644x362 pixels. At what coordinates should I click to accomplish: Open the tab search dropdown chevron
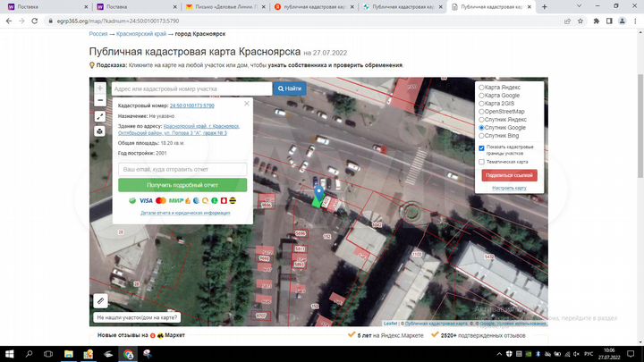click(579, 6)
